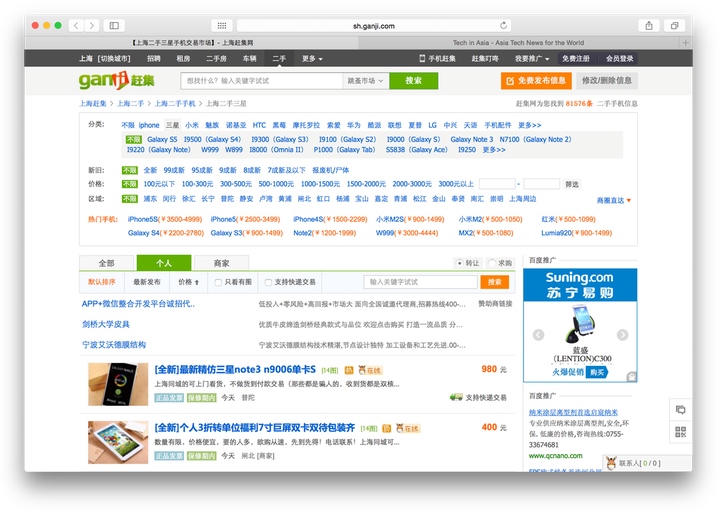
Task: Switch to the 商家 tab
Action: [x=221, y=263]
